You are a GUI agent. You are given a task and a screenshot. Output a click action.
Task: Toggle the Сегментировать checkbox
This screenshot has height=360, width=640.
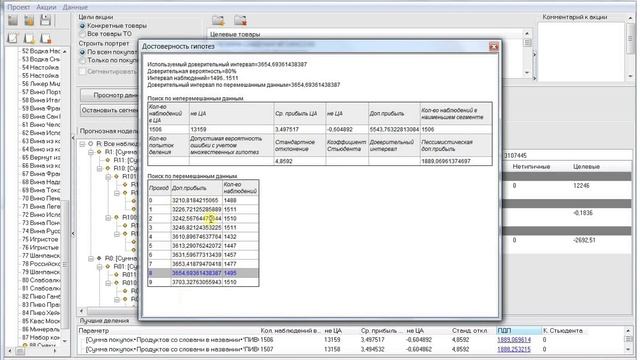pyautogui.click(x=82, y=71)
